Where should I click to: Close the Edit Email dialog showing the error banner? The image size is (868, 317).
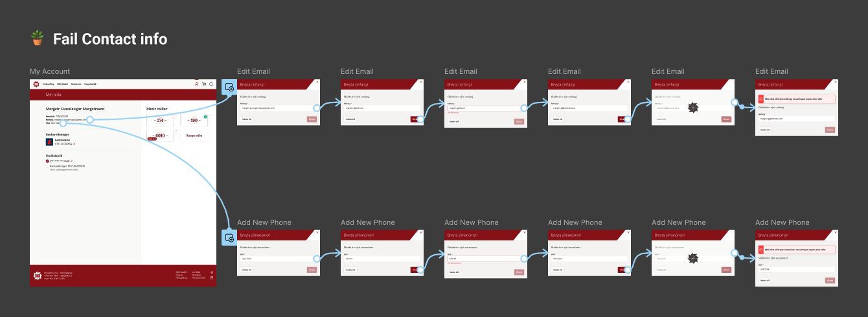[835, 82]
